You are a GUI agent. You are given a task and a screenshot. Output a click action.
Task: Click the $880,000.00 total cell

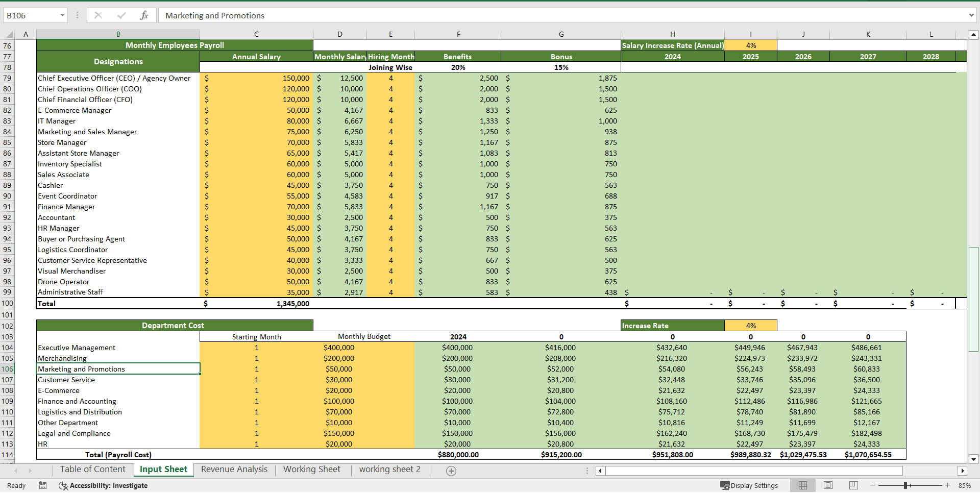click(458, 455)
